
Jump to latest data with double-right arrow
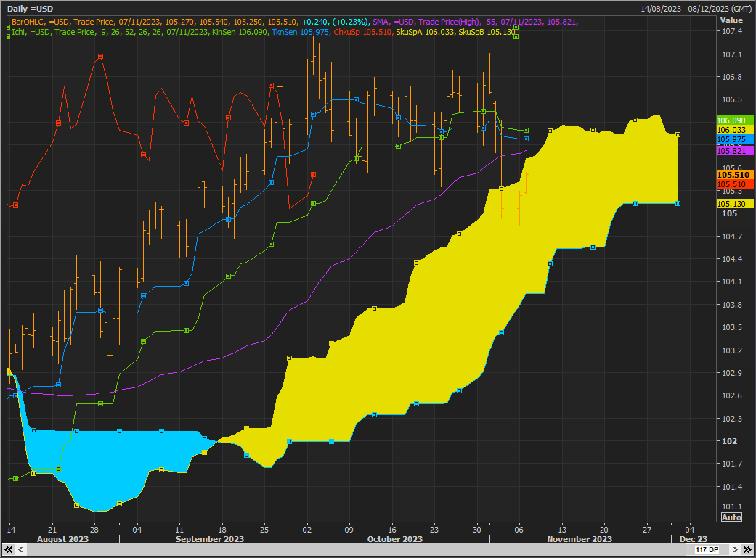click(747, 549)
